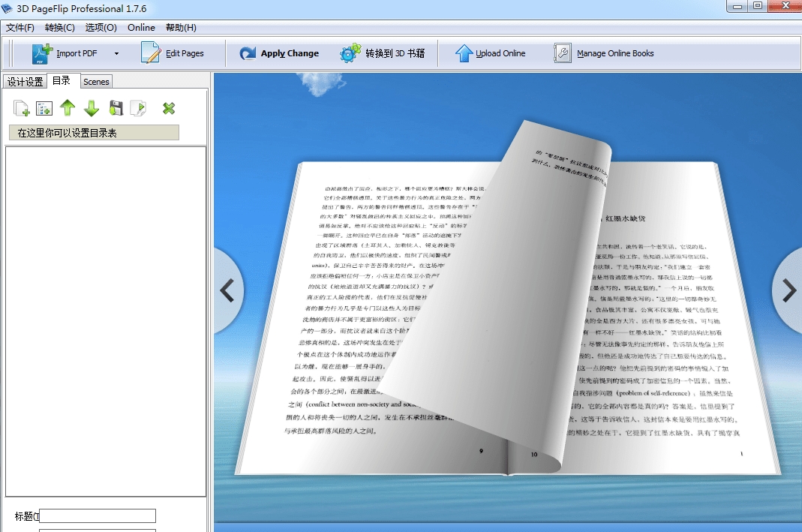Move bookmark up with green arrow
The width and height of the screenshot is (802, 532).
(x=68, y=108)
